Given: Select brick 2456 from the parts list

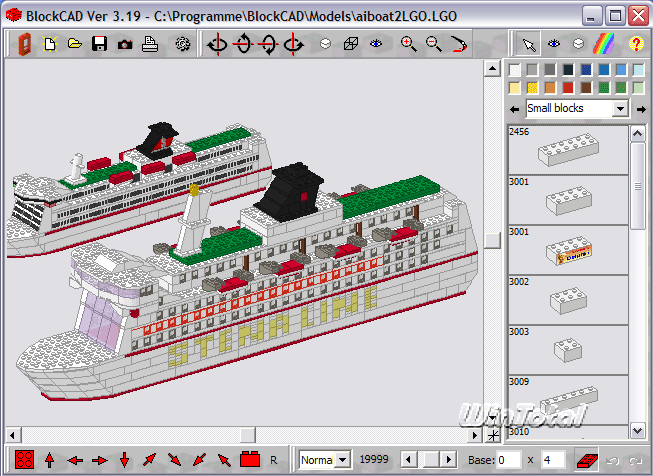Looking at the screenshot, I should point(568,150).
